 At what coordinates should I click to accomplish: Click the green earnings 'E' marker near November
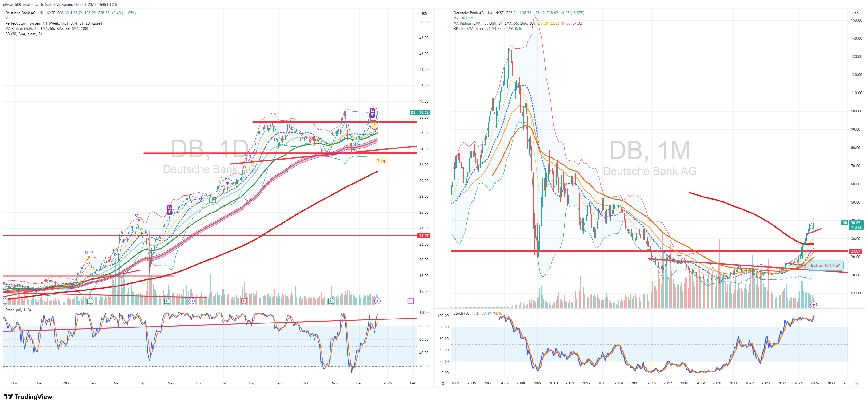331,301
